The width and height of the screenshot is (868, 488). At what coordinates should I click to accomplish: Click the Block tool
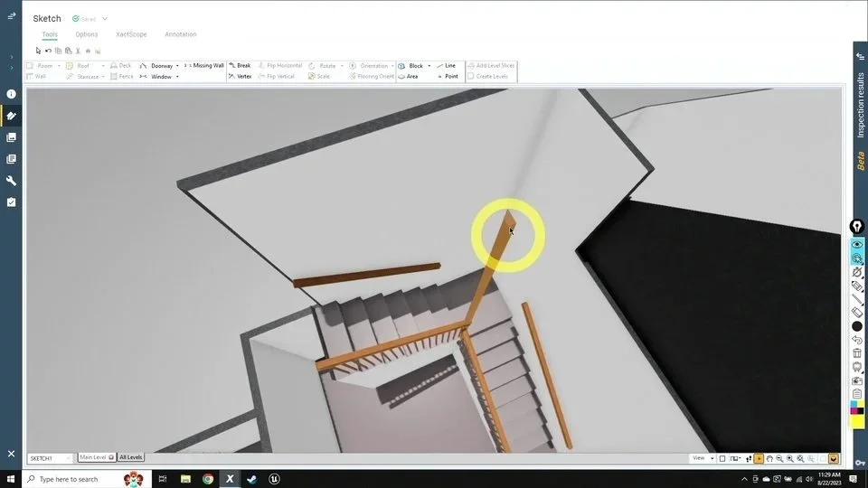[x=410, y=65]
